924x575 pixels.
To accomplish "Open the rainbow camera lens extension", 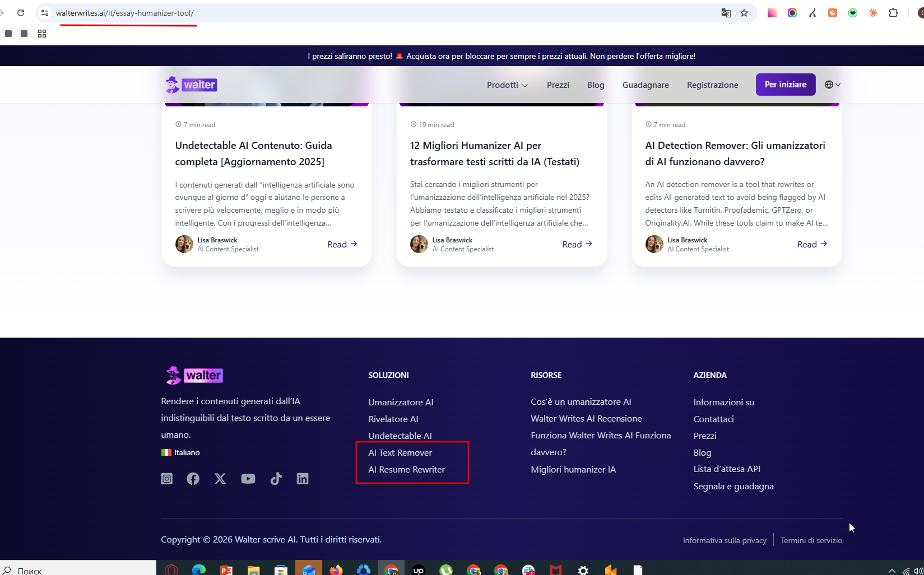I will [x=792, y=13].
